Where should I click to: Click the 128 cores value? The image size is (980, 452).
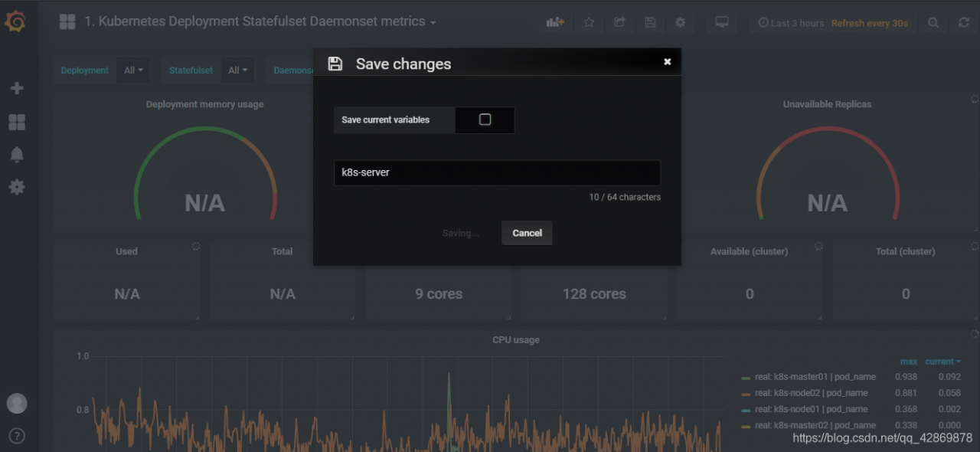594,294
